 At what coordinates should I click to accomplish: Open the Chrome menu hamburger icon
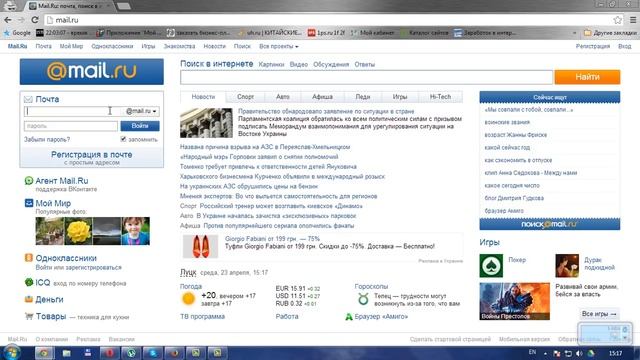point(633,20)
